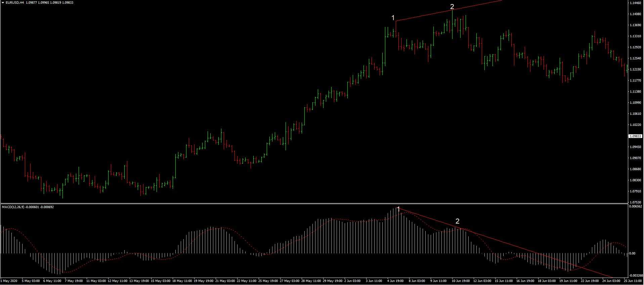Click the 4 Jun 19:00 time label
The height and width of the screenshot is (285, 644).
point(395,281)
